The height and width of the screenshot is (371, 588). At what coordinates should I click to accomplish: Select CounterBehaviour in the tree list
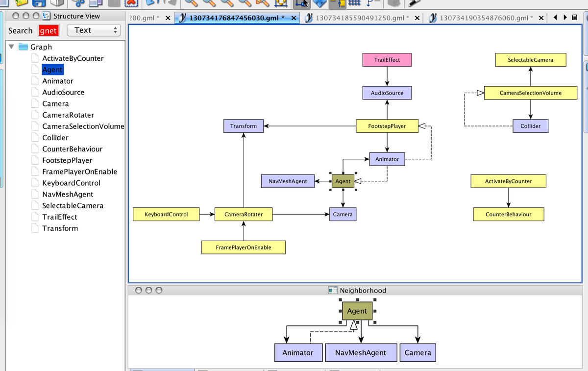pyautogui.click(x=73, y=148)
